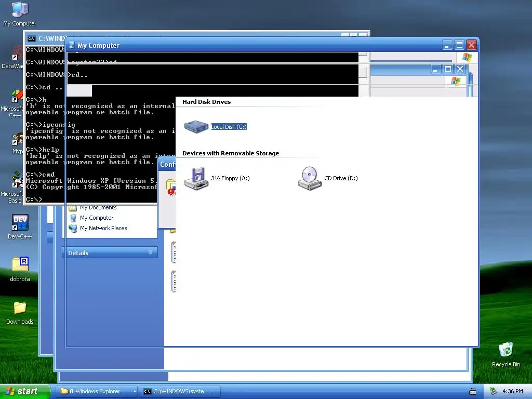Click the system tray clock
The height and width of the screenshot is (399, 532).
(513, 391)
